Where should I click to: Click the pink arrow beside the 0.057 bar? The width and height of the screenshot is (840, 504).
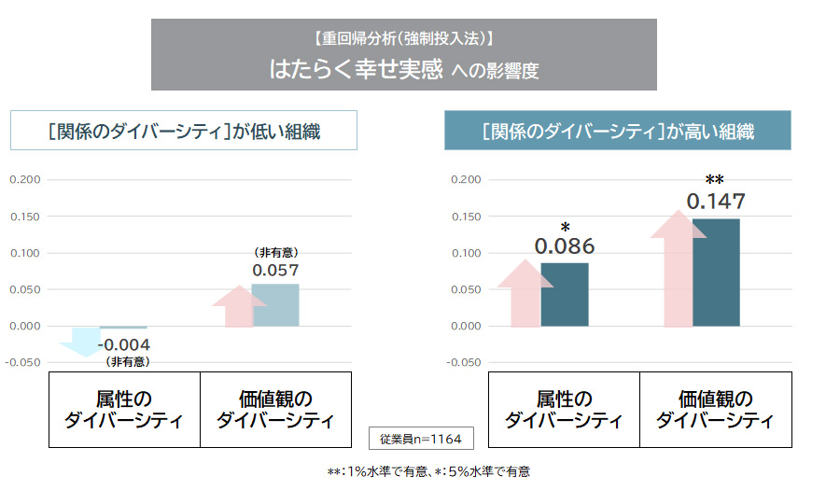click(x=239, y=308)
